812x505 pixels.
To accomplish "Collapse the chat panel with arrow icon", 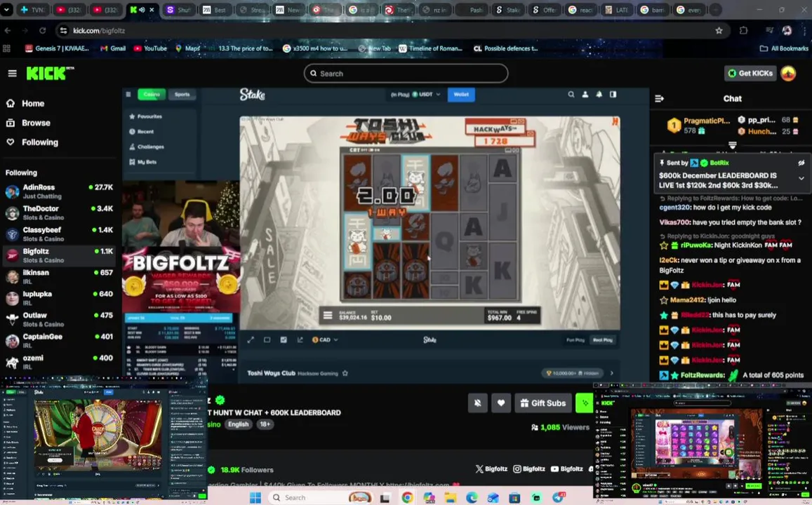I will tap(659, 98).
